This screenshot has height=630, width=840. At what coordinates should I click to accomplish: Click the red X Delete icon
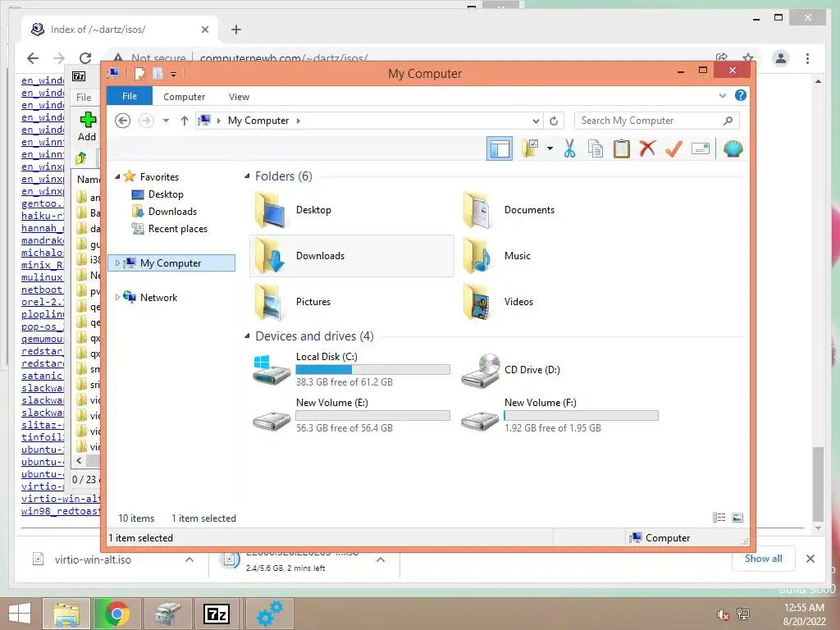coord(647,148)
